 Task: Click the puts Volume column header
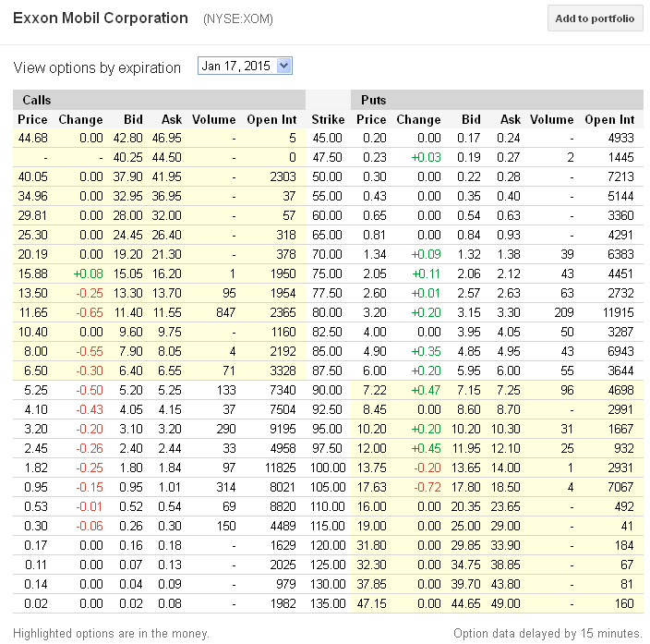click(x=552, y=119)
